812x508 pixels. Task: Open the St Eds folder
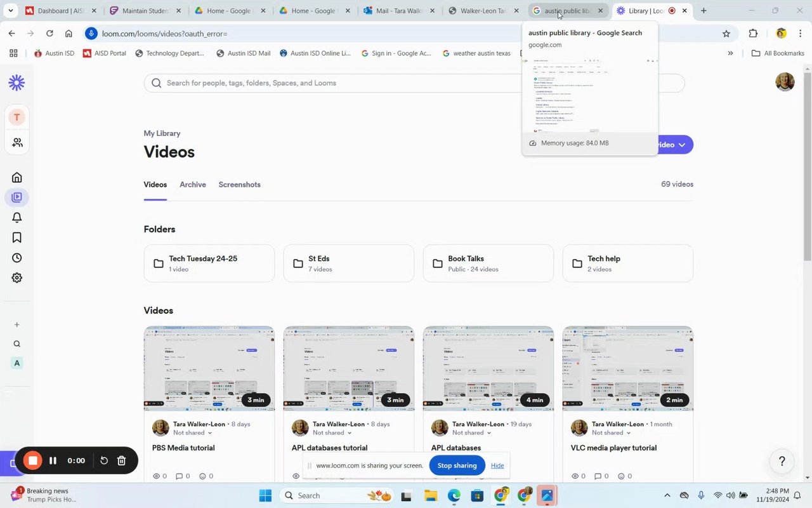349,263
